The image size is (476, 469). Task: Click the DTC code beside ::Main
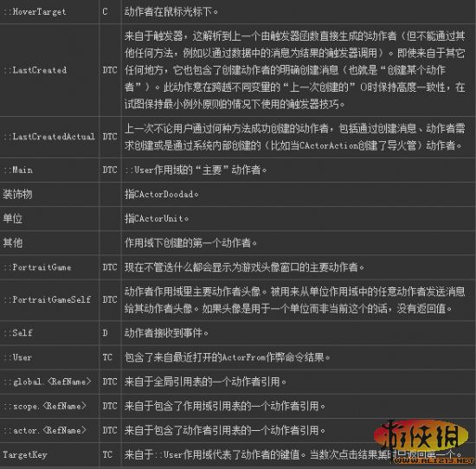coord(110,170)
